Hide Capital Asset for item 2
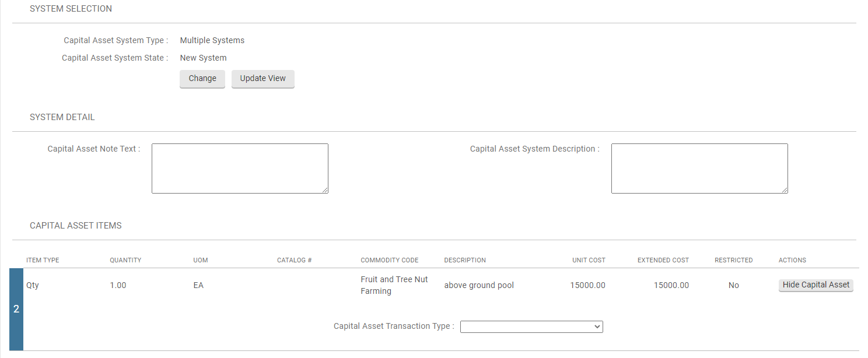This screenshot has height=358, width=868. click(x=815, y=285)
